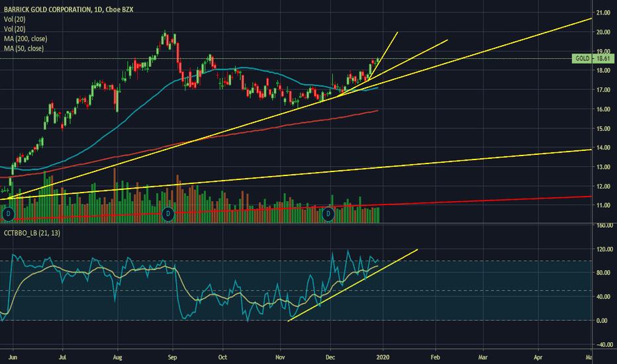Viewport: 617px width, 364px height.
Task: Click the Apr label on time axis
Action: click(538, 357)
